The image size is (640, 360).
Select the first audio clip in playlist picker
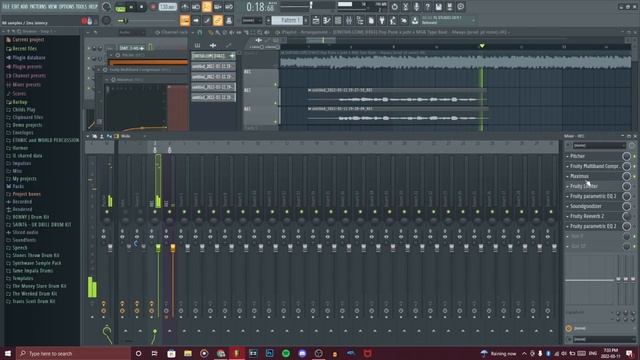click(x=213, y=56)
